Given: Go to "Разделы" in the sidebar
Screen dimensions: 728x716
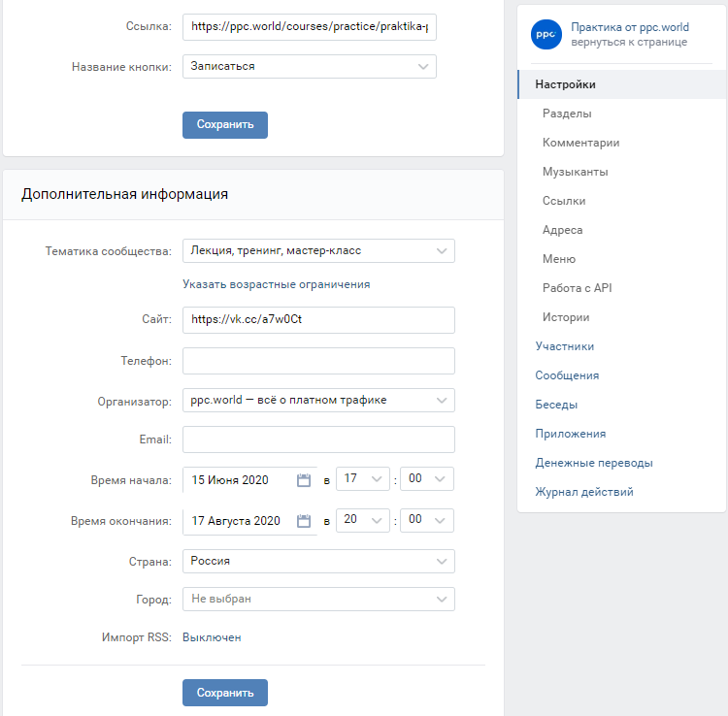Looking at the screenshot, I should pos(567,114).
